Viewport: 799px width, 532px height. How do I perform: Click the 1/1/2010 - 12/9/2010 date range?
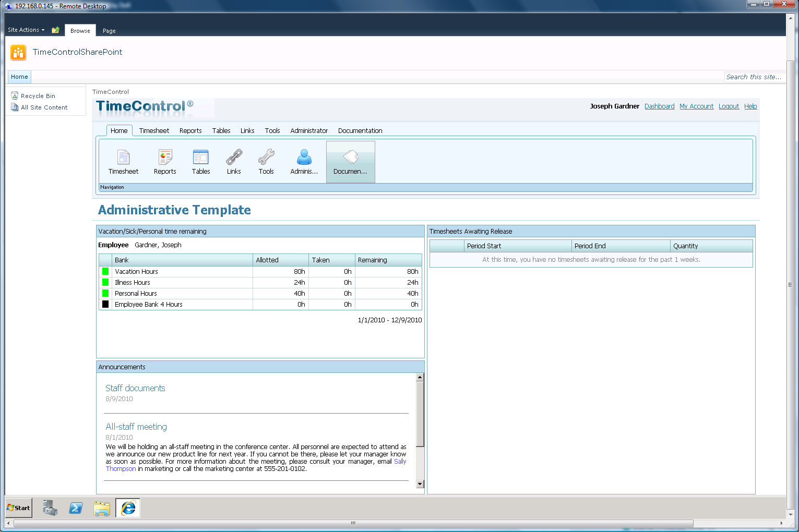[390, 320]
